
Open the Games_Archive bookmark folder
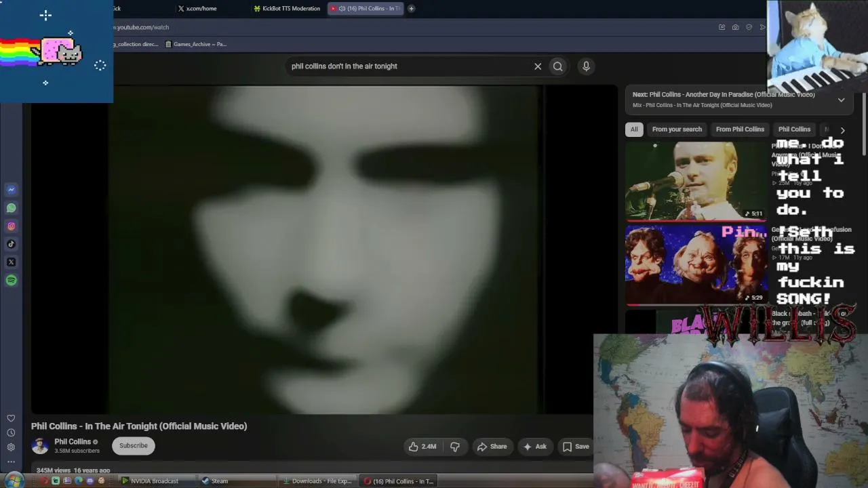click(196, 44)
